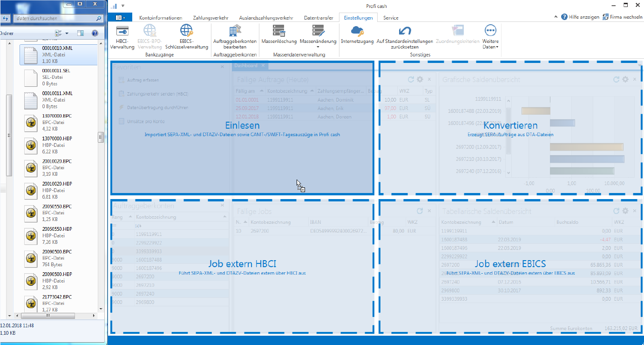
Task: Open EBICS-Schlüsselverwaltung
Action: tap(187, 37)
